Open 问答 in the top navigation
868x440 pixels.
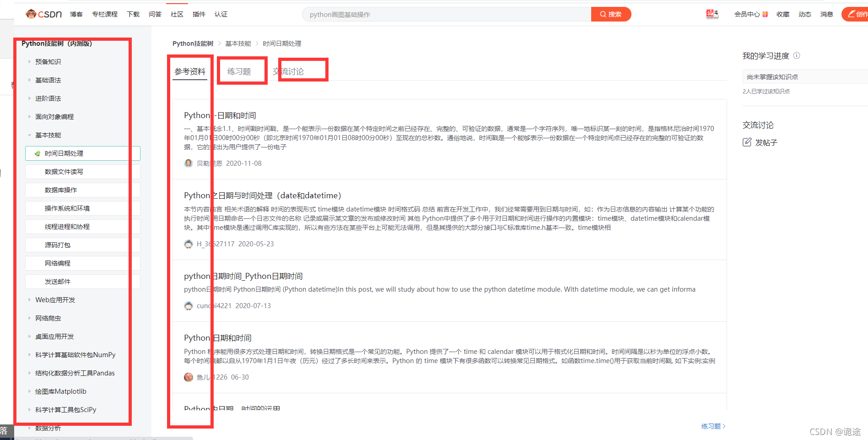point(155,14)
